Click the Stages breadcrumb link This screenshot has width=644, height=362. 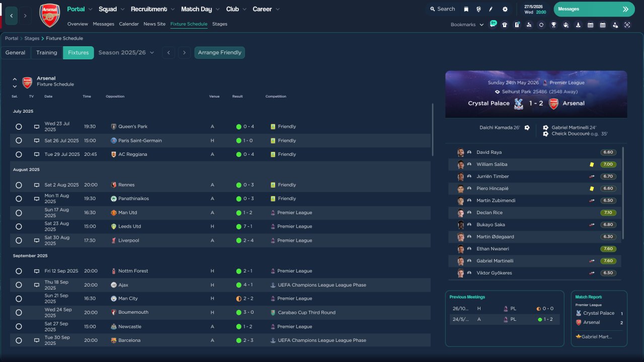tap(32, 38)
